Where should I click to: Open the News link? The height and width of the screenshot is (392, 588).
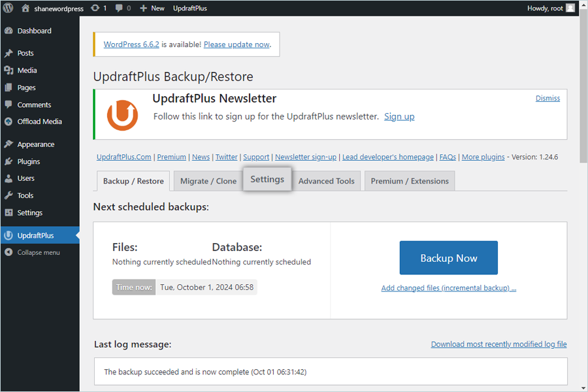tap(201, 157)
